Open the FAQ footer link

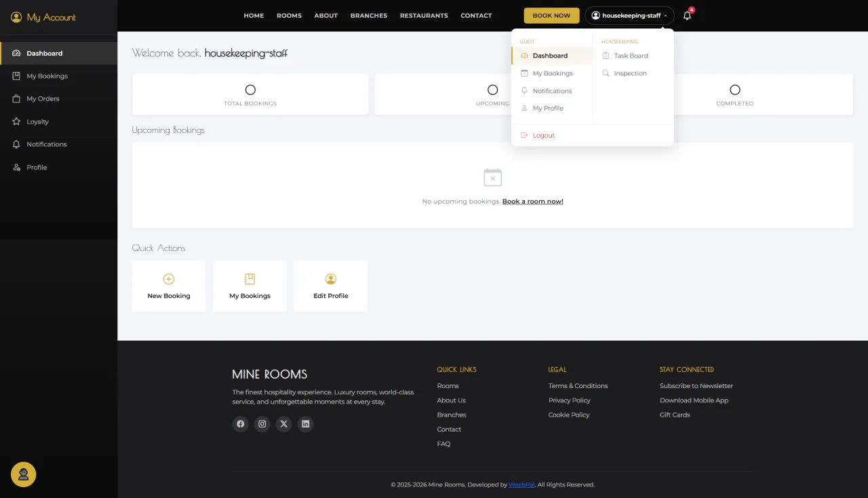point(443,444)
